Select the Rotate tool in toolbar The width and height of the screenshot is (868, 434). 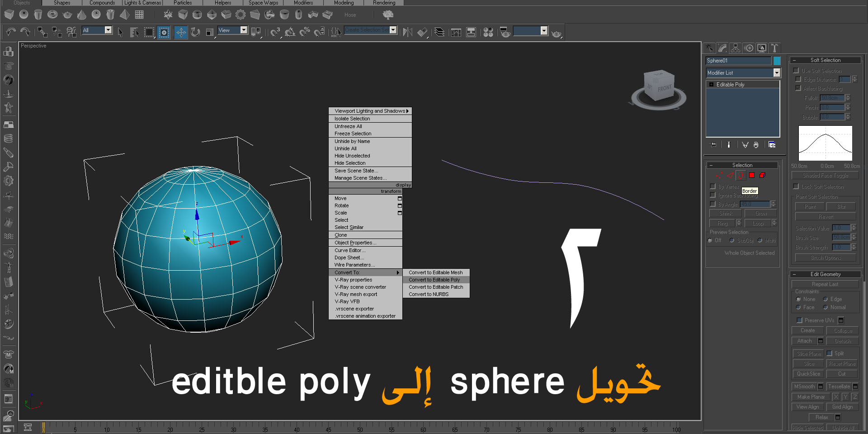coord(195,32)
